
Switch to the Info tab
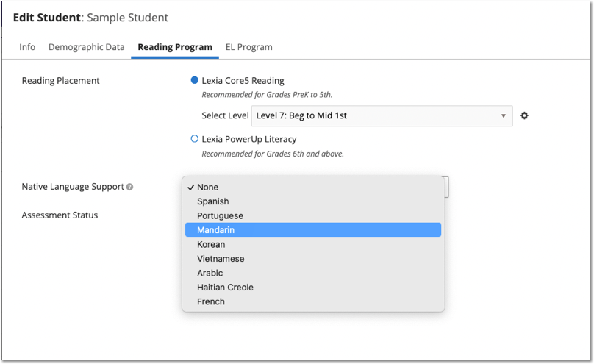point(27,47)
